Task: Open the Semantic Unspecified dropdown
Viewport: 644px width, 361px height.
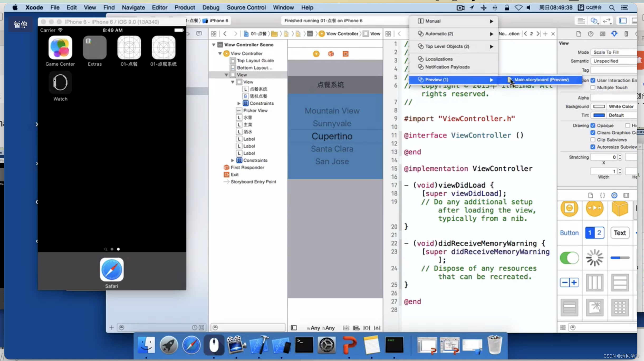Action: pos(614,61)
